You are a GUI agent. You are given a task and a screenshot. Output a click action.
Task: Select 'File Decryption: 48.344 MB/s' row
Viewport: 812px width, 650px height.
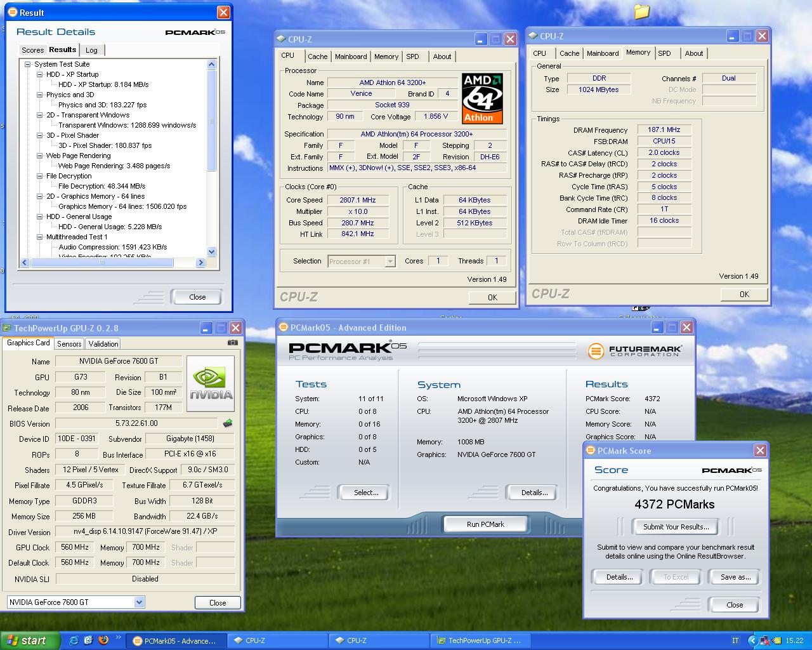(102, 186)
